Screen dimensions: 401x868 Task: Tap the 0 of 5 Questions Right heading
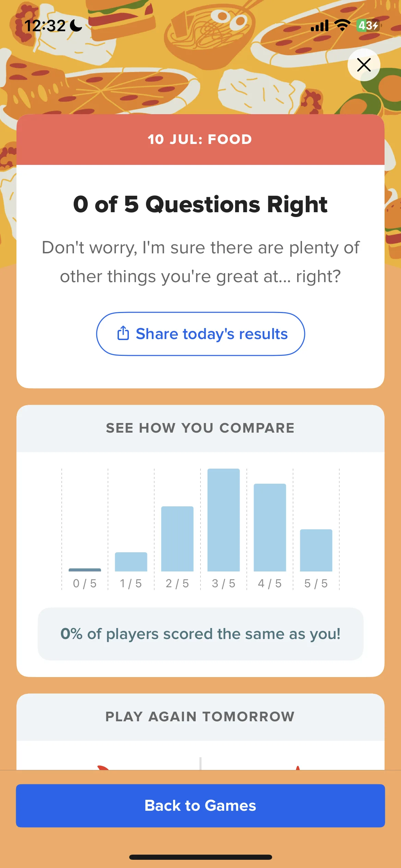tap(200, 204)
